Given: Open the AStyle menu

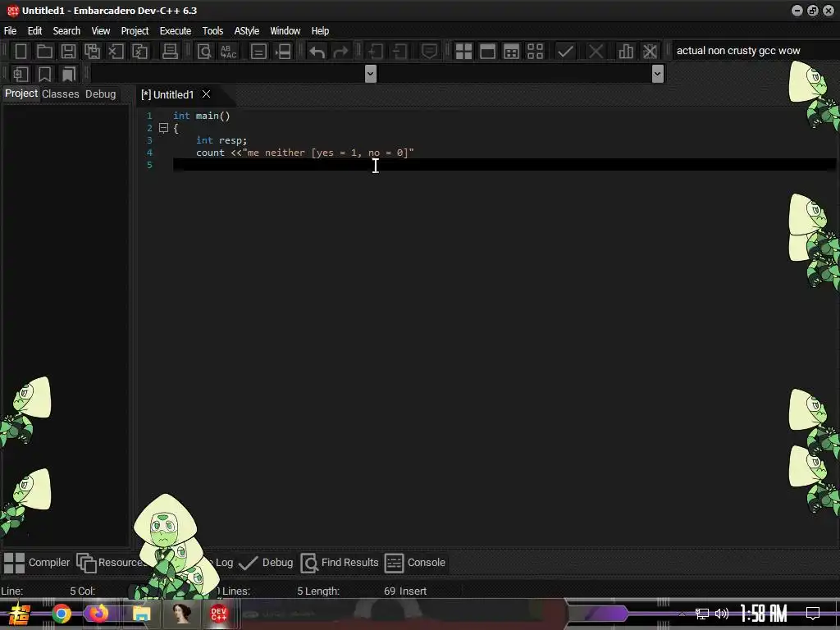Looking at the screenshot, I should (x=246, y=31).
